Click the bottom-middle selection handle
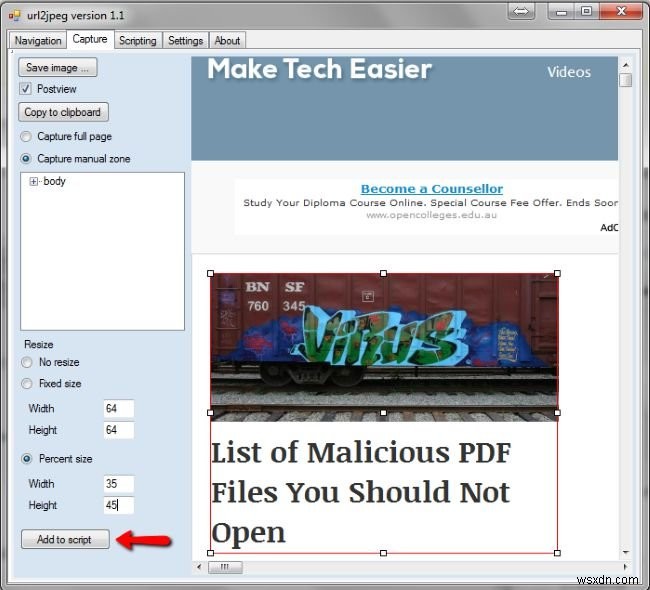This screenshot has height=590, width=650. [383, 553]
